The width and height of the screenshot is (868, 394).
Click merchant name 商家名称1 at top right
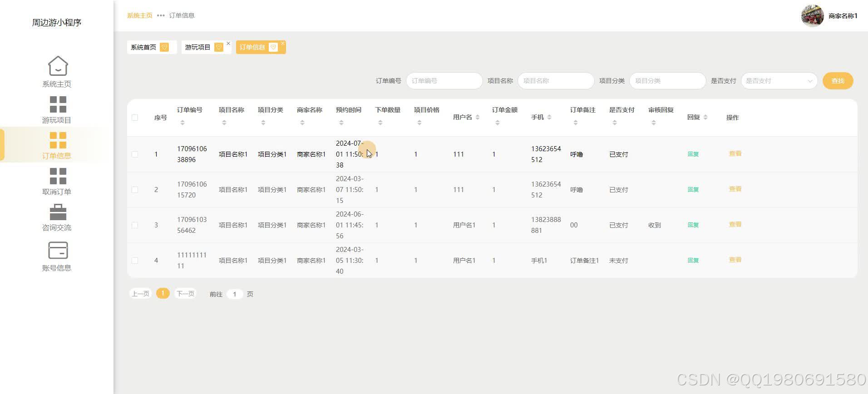(x=843, y=16)
